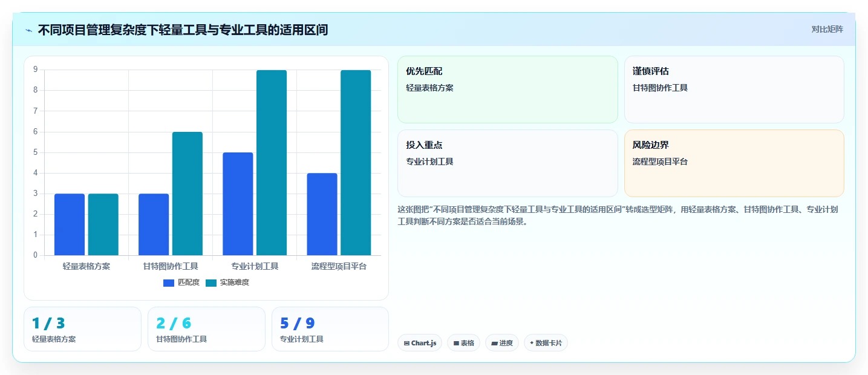Click the 5 / 9 stat card

(330, 329)
